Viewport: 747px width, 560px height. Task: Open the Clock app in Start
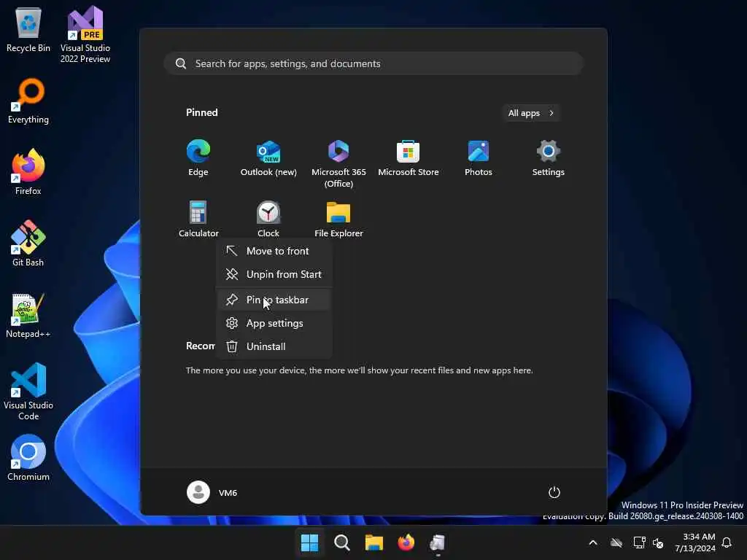coord(268,219)
